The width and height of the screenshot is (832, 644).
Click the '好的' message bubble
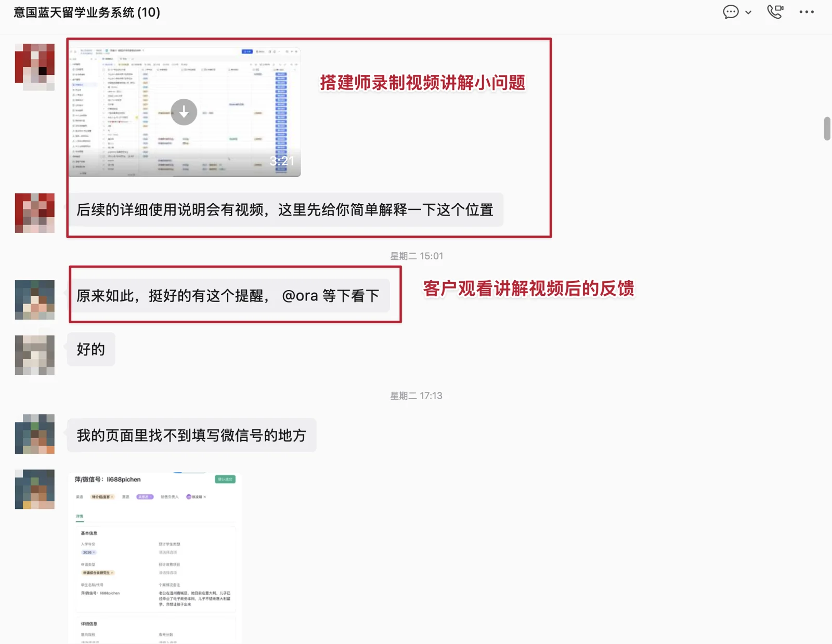point(91,349)
